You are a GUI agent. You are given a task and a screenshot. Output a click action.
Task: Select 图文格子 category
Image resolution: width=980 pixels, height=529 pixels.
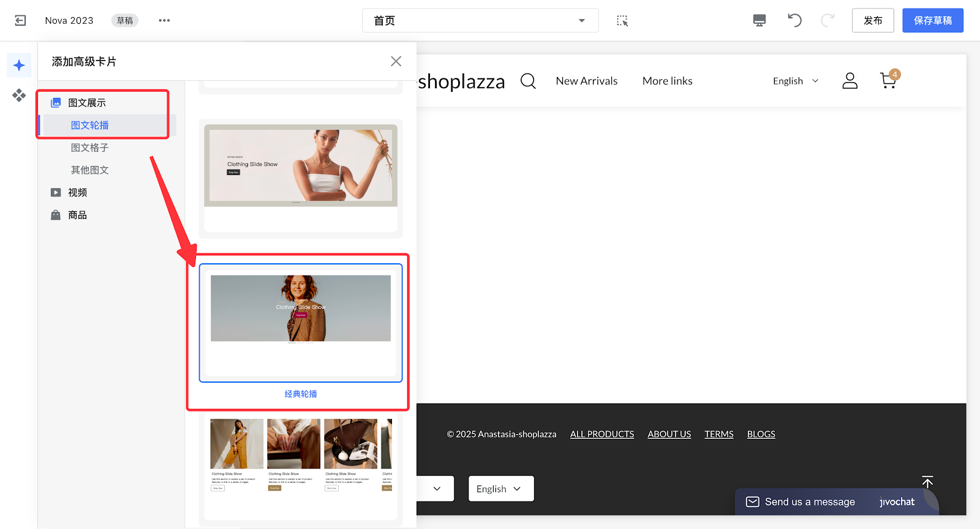click(90, 148)
